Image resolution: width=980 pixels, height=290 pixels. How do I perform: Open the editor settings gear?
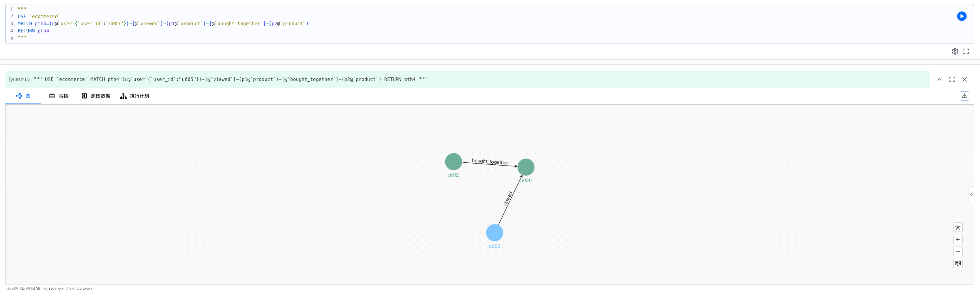(955, 51)
